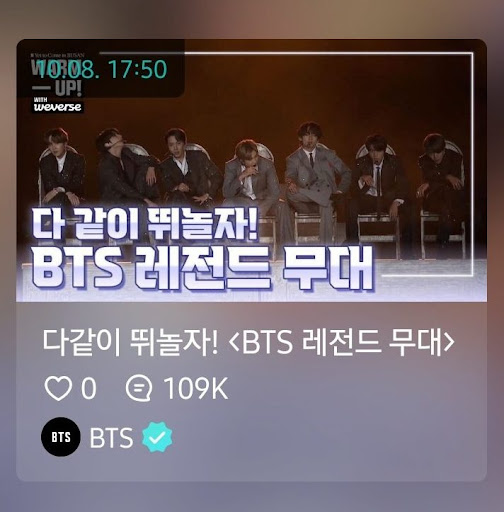
Task: Click the 10.08. 17:50 schedule label
Action: pos(103,70)
